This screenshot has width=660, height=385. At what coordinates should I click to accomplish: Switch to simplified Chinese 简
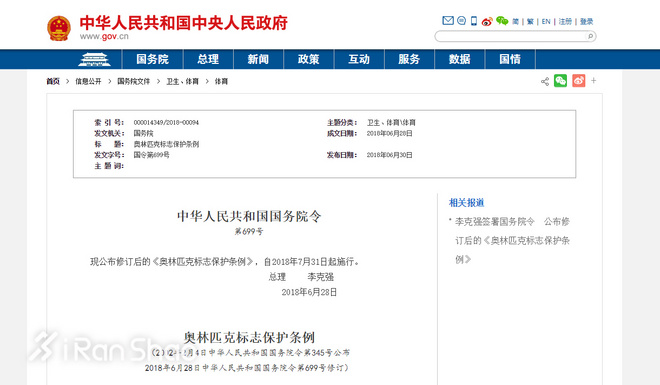[x=516, y=21]
